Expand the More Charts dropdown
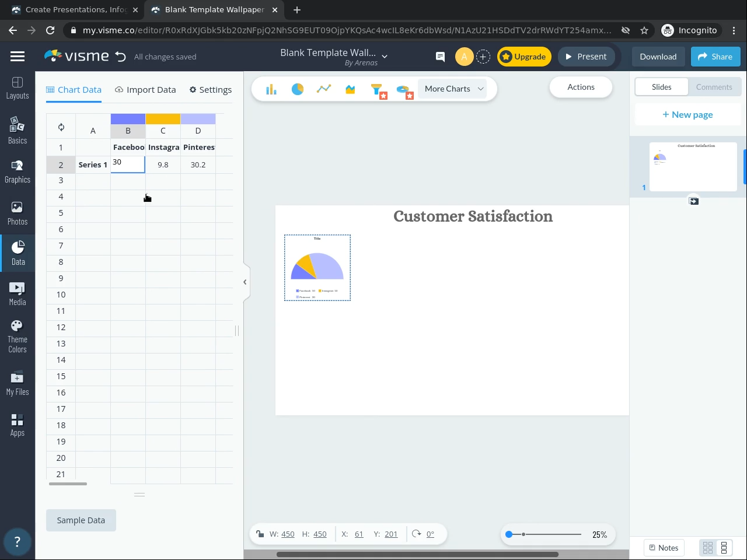The image size is (747, 560). (x=453, y=89)
